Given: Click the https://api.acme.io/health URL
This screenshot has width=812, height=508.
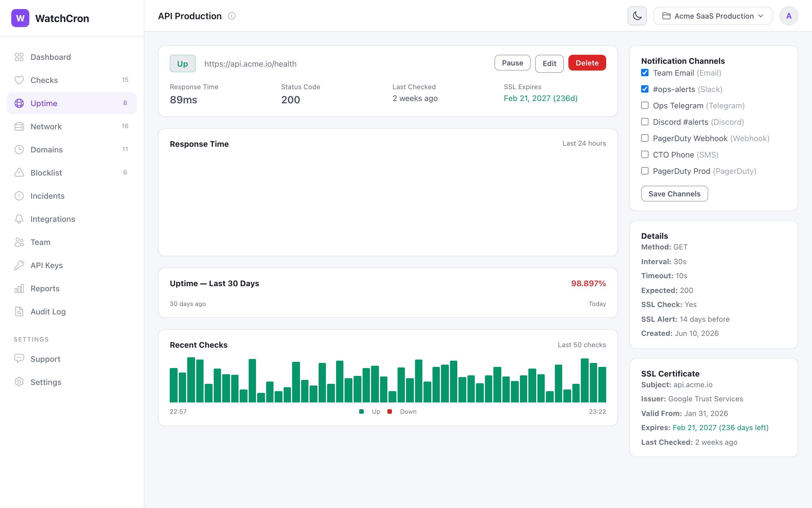Looking at the screenshot, I should click(250, 64).
